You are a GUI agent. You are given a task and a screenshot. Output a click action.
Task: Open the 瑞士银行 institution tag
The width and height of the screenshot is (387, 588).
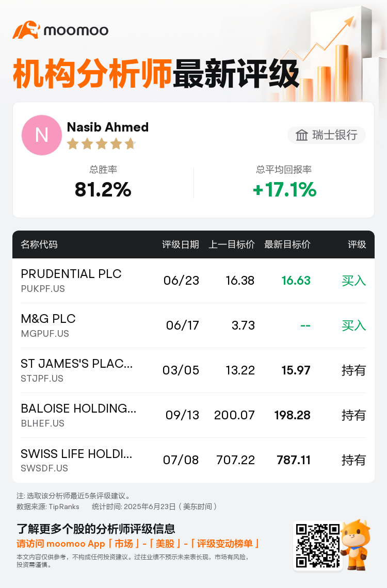(326, 135)
